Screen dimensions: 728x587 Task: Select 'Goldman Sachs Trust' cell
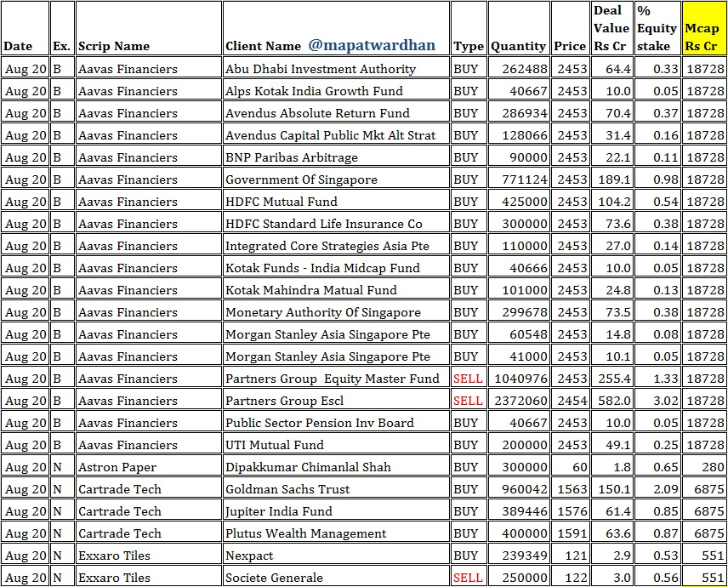(336, 489)
